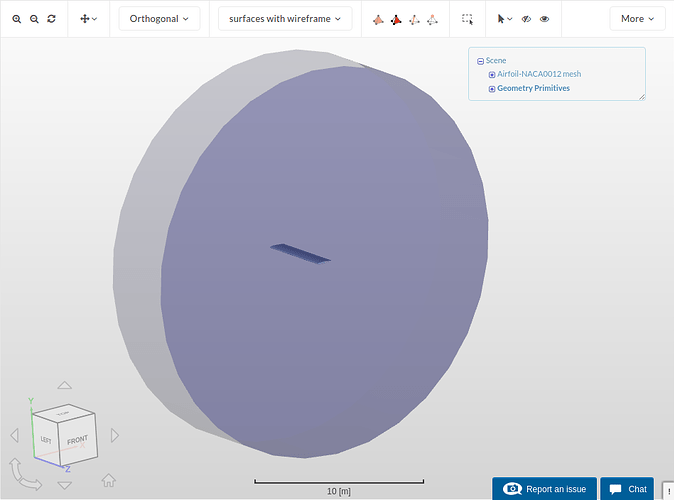Viewport: 674px width, 500px height.
Task: Zoom in with the magnifier plus icon
Action: tap(16, 19)
